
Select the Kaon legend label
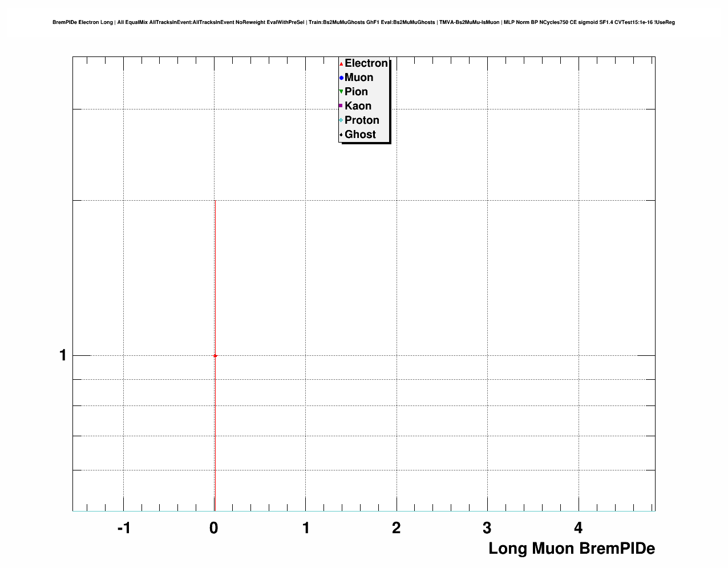pos(358,106)
